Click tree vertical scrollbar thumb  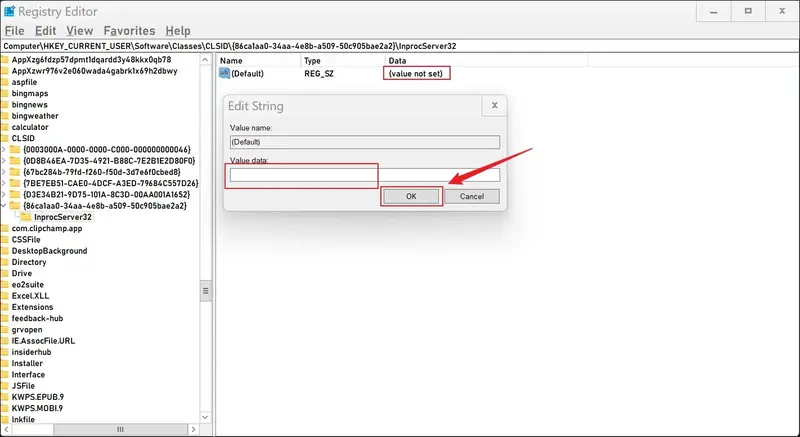[206, 291]
